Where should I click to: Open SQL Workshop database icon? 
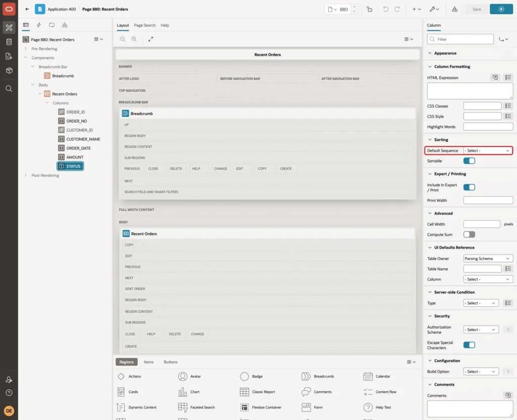(9, 42)
